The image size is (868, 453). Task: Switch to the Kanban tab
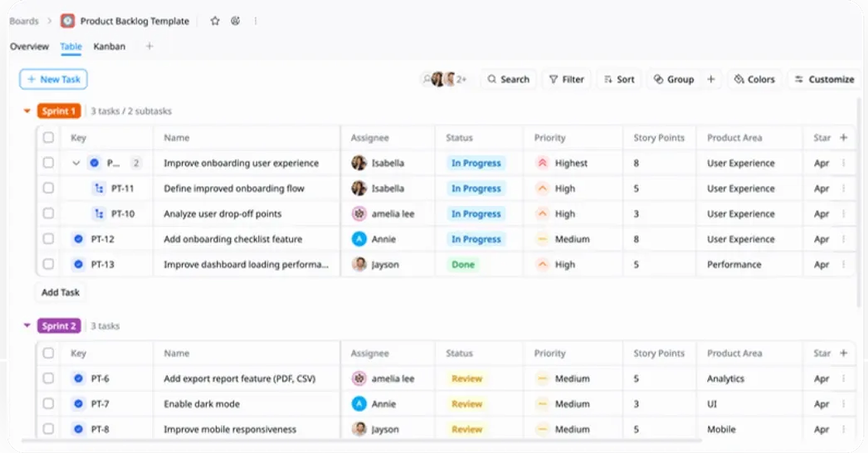pos(109,46)
